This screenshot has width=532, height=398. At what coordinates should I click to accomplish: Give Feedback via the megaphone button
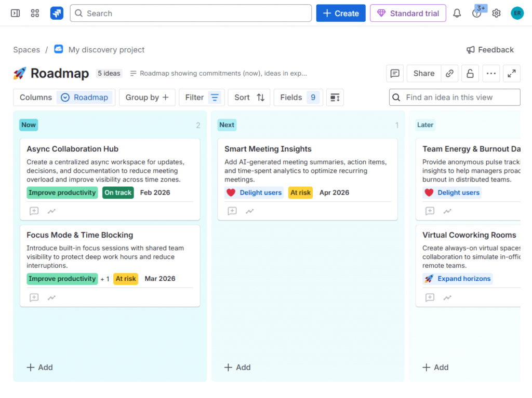click(x=490, y=50)
